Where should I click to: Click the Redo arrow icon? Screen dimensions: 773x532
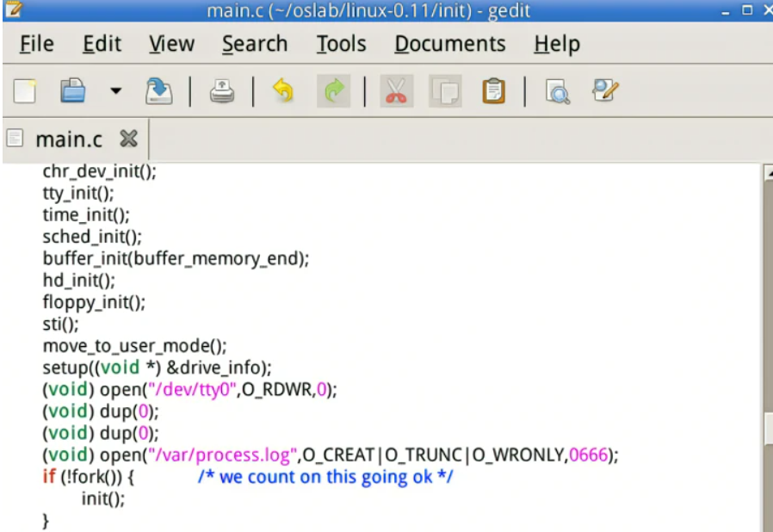tap(333, 91)
